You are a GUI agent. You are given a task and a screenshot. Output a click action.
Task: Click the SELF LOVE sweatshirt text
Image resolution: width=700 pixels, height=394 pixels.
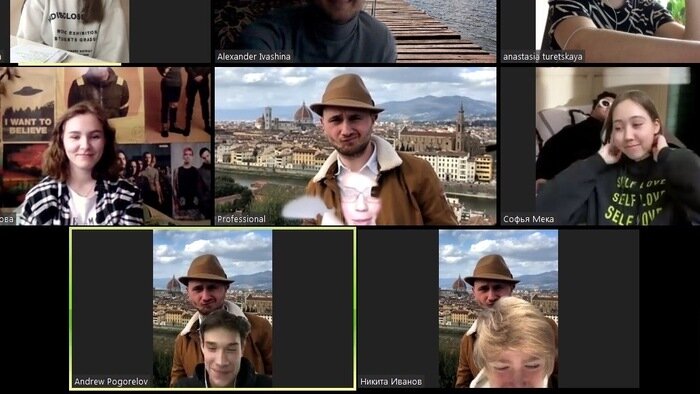click(636, 200)
